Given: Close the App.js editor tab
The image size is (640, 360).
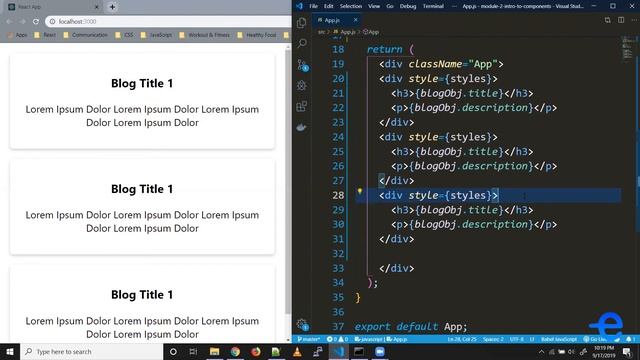Looking at the screenshot, I should [x=356, y=20].
